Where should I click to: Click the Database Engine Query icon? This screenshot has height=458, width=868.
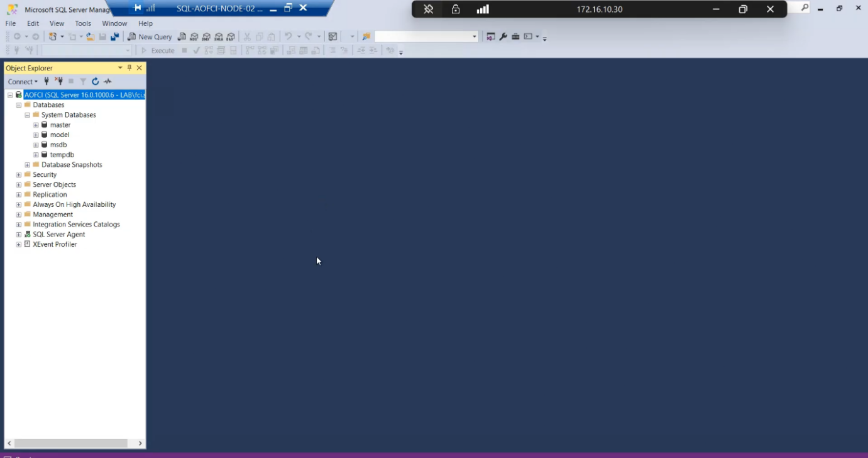tap(182, 36)
